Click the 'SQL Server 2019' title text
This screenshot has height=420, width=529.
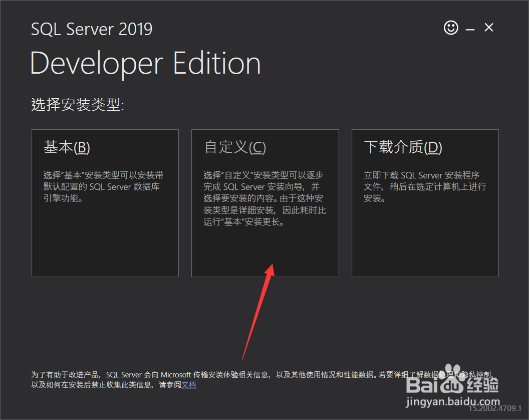[92, 29]
